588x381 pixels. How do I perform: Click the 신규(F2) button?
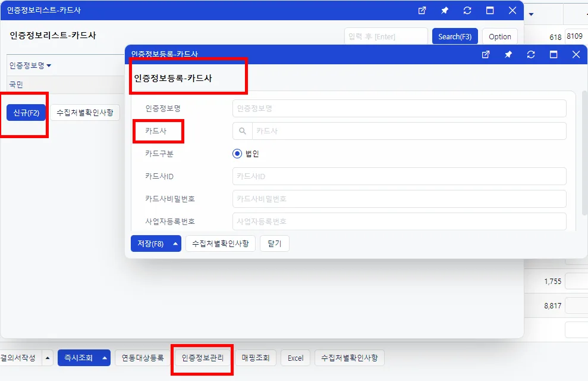tap(26, 113)
